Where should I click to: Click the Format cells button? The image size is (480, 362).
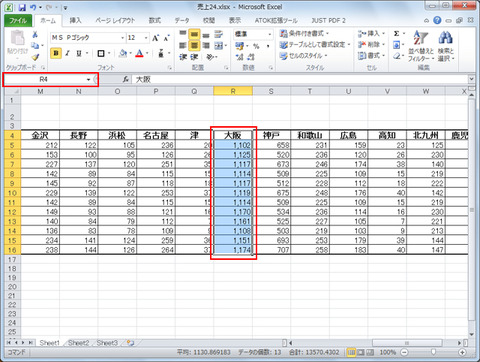click(x=371, y=56)
